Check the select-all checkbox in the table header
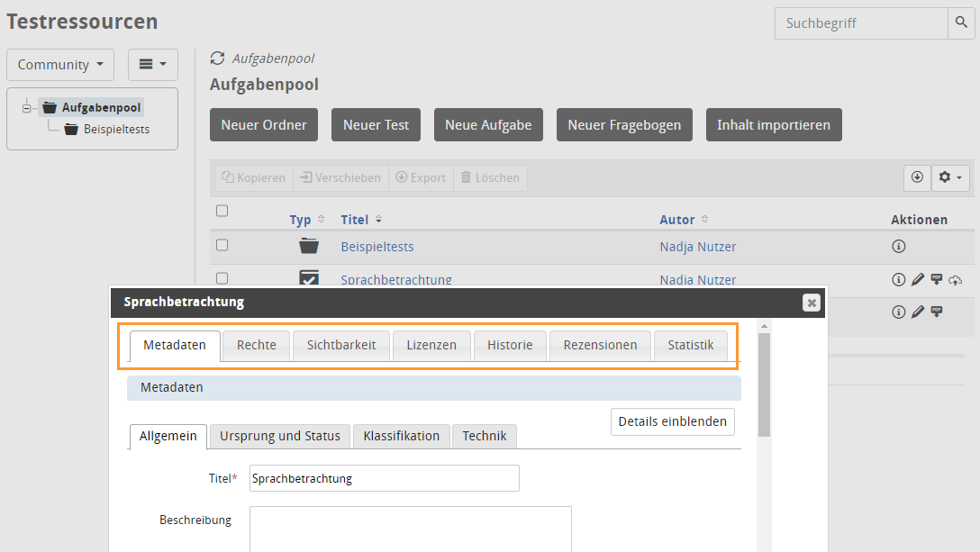 [x=221, y=210]
